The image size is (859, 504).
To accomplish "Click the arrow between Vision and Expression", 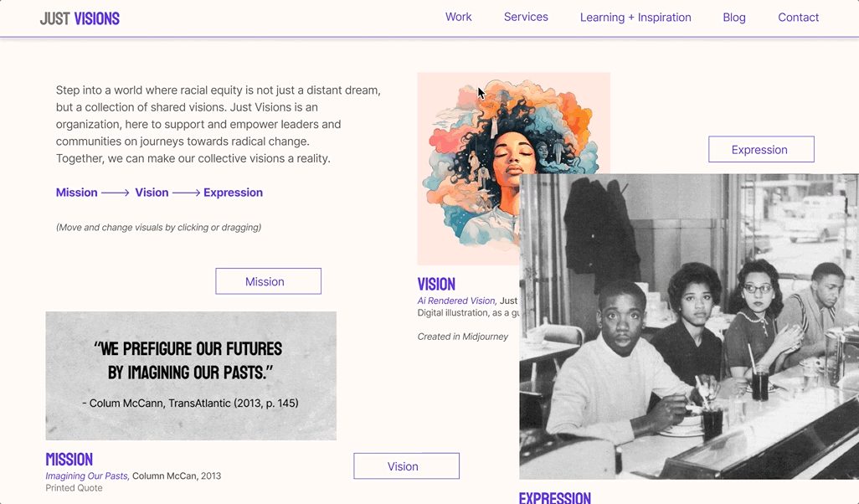I will click(x=186, y=193).
